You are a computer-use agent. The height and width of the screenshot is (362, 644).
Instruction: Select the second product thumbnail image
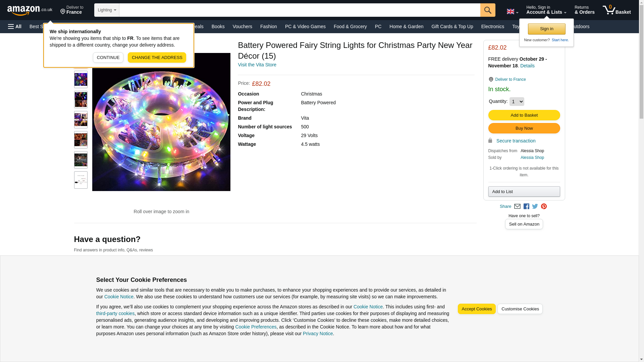[x=81, y=79]
